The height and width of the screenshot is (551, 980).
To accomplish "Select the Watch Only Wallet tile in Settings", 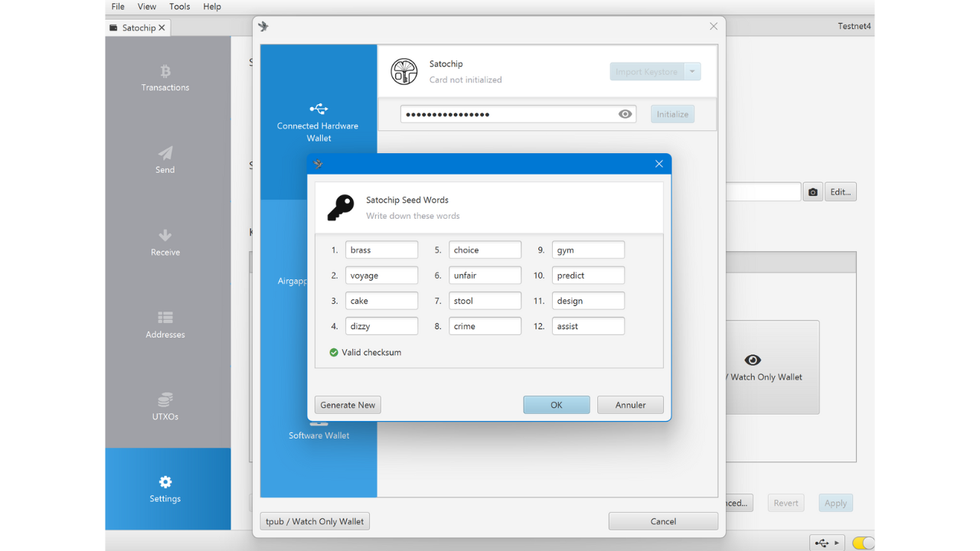I will coord(772,367).
